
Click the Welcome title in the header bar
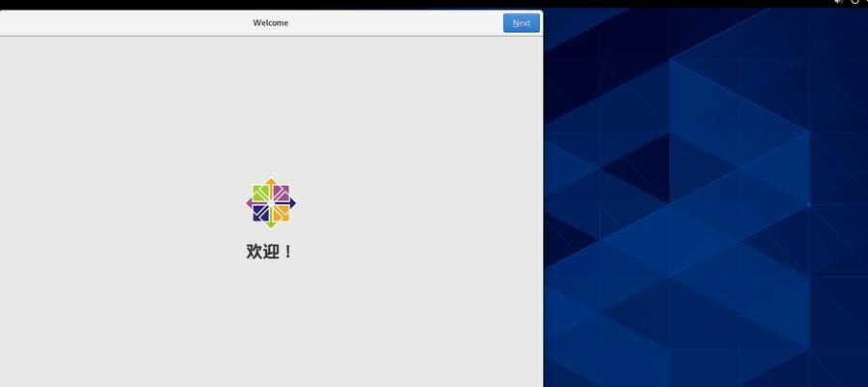[x=270, y=22]
